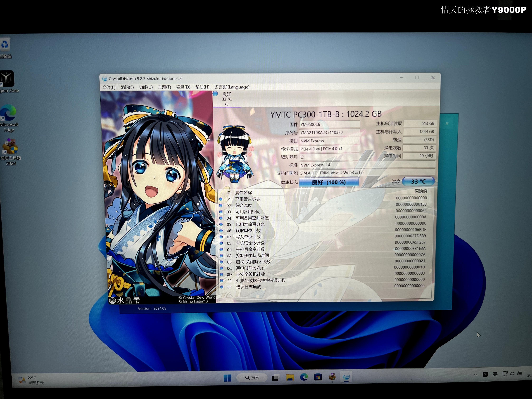The image size is (532, 399).
Task: Open the 帮助(H) menu
Action: [202, 87]
